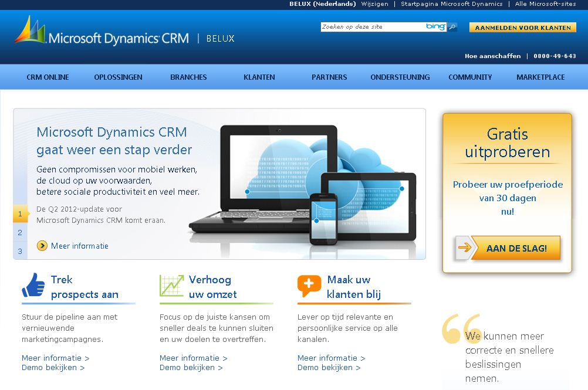Click Demo bekijken under Maak uw klanten blij
Screen dimensions: 588x390
[x=329, y=368]
